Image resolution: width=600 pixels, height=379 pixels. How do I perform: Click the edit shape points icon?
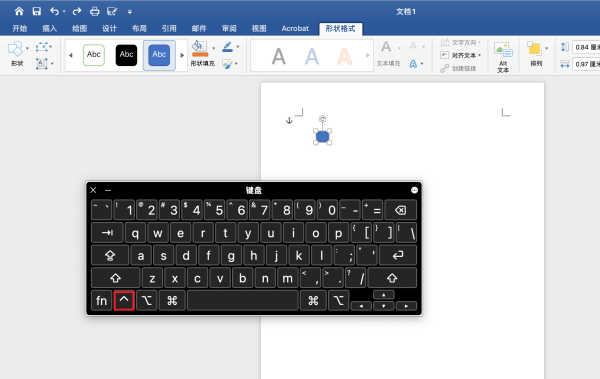pos(42,47)
